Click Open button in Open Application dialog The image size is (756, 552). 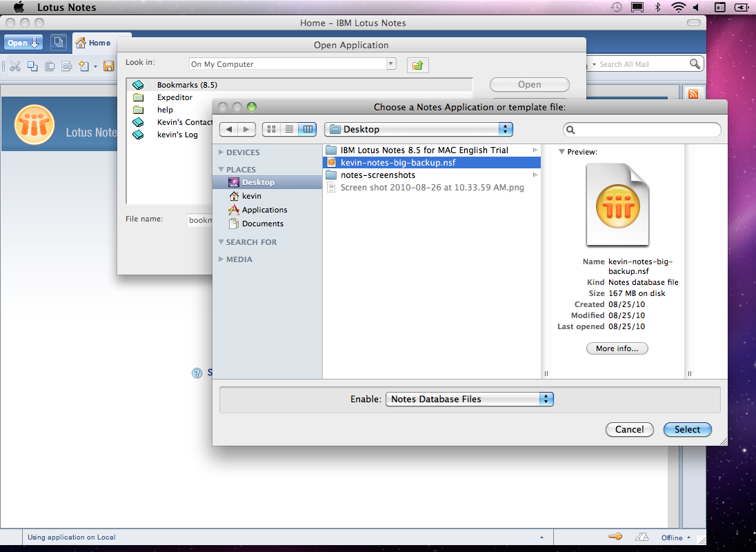click(529, 84)
